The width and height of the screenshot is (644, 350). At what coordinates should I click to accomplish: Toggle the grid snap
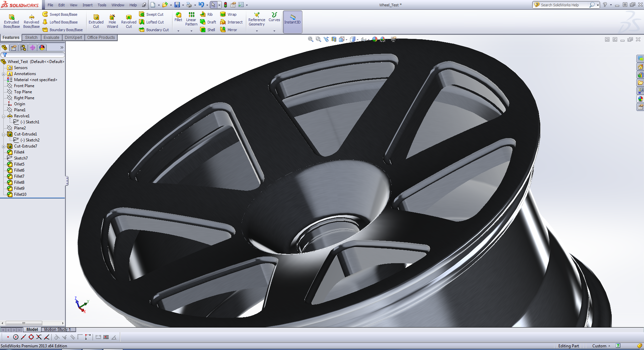coord(106,337)
